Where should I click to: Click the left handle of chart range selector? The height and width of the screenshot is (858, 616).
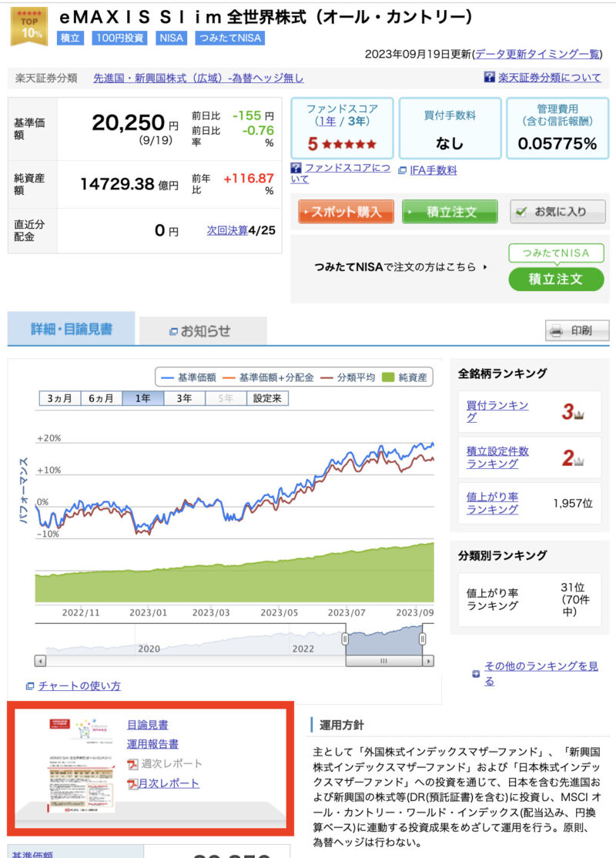[x=345, y=638]
